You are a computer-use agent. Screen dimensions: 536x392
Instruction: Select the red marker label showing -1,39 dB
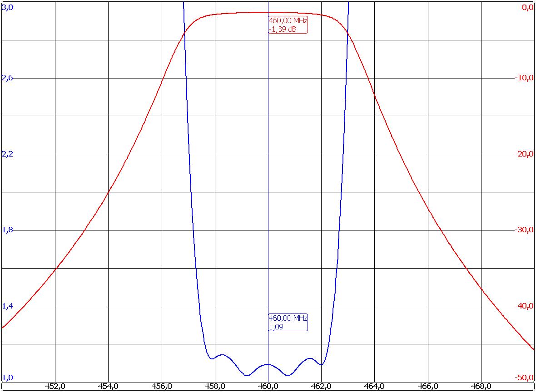click(x=288, y=25)
